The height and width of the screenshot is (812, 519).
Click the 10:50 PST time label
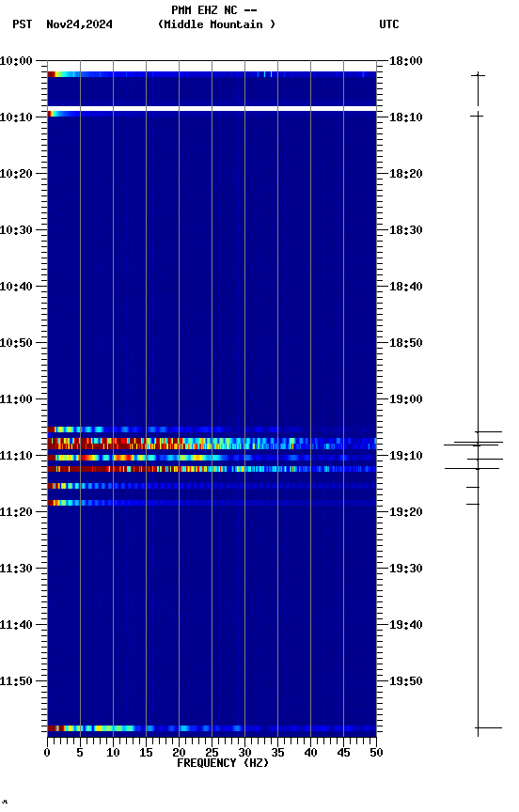16,343
